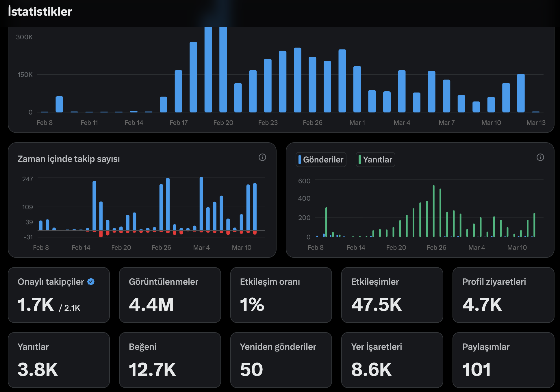Click the Feb 17 bar in top chart
Image resolution: width=560 pixels, height=392 pixels.
(178, 91)
